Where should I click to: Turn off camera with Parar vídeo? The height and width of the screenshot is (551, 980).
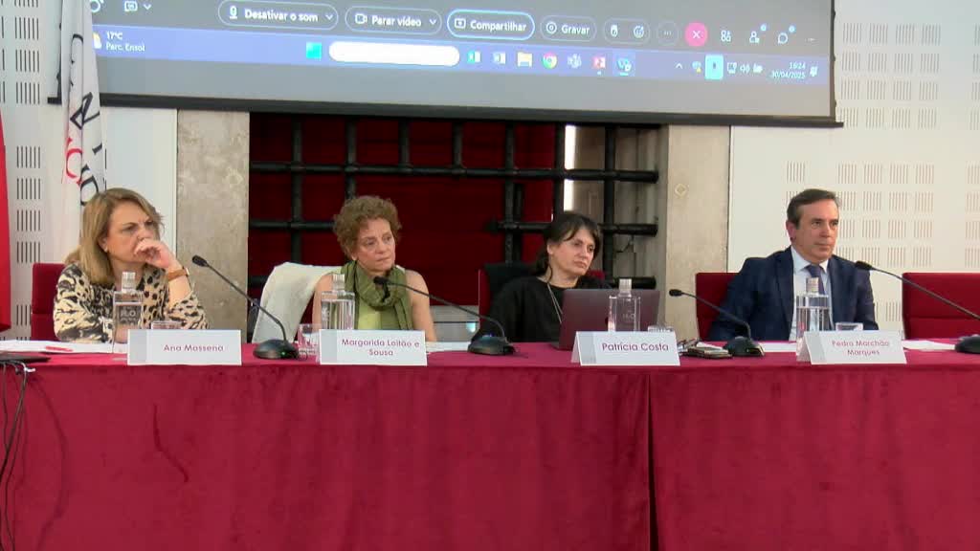coord(388,21)
